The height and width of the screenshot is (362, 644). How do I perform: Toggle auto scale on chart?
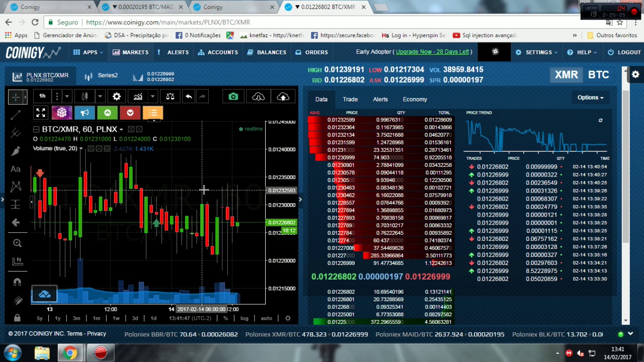click(x=266, y=318)
